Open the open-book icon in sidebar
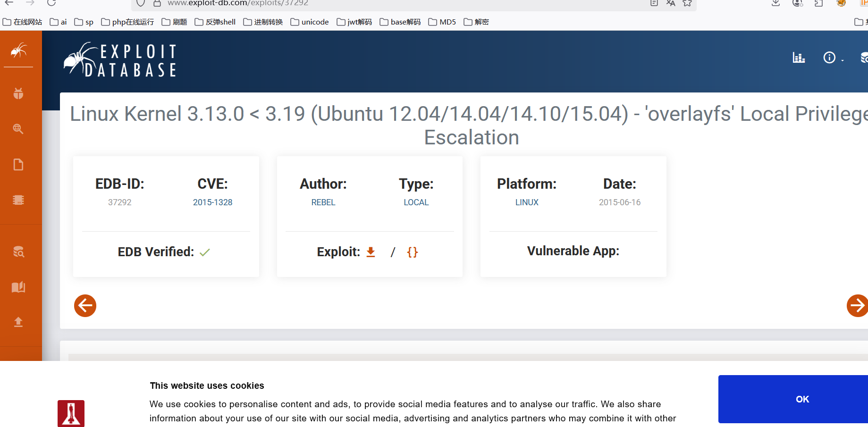This screenshot has height=427, width=868. [x=18, y=287]
